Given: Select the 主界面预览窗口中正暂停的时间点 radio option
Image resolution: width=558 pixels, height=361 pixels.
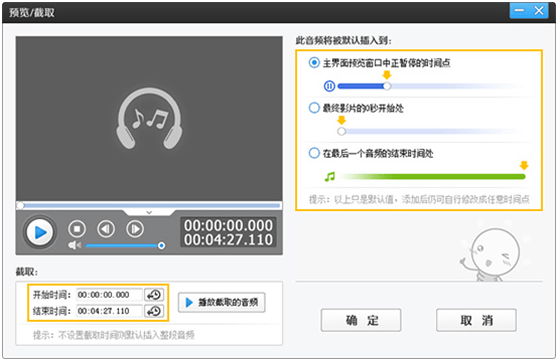Looking at the screenshot, I should point(314,63).
